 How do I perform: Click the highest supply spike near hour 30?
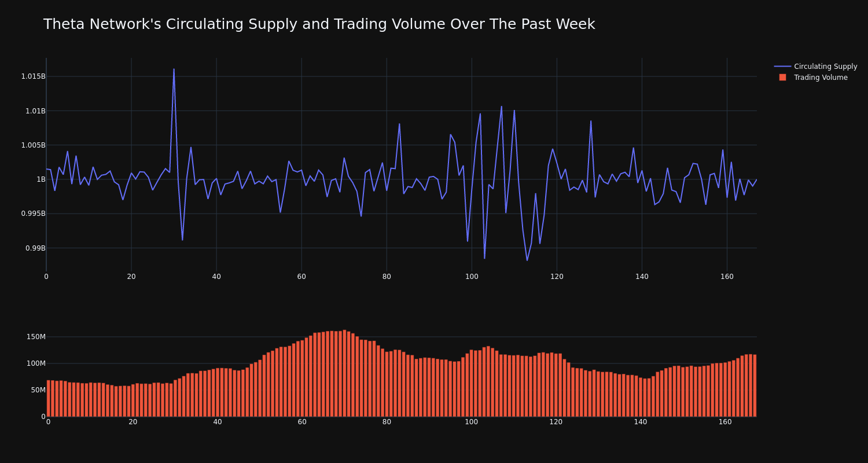point(174,69)
